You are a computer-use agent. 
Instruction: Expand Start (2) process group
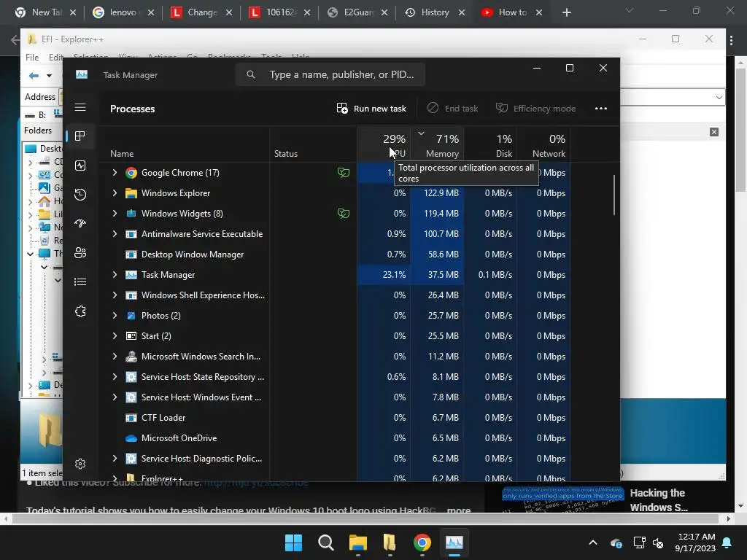click(115, 335)
